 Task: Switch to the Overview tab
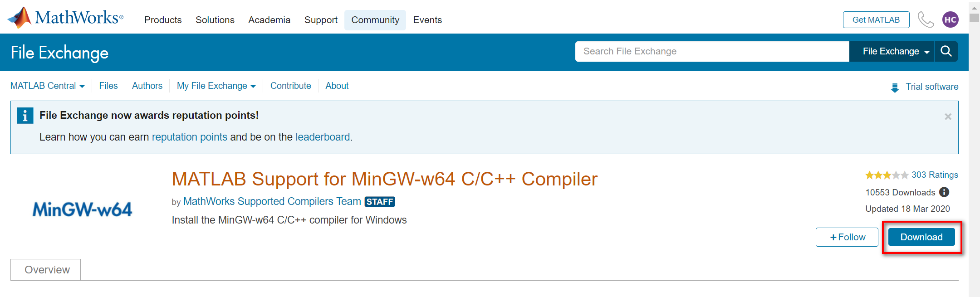tap(47, 270)
